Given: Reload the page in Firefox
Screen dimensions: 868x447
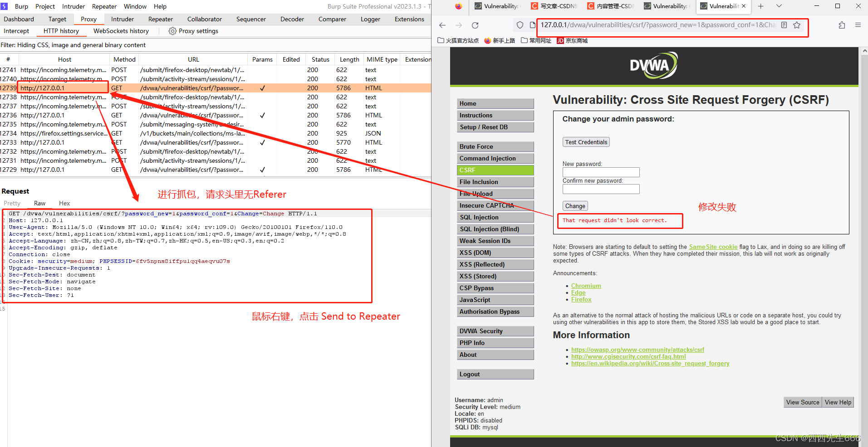Looking at the screenshot, I should 475,25.
